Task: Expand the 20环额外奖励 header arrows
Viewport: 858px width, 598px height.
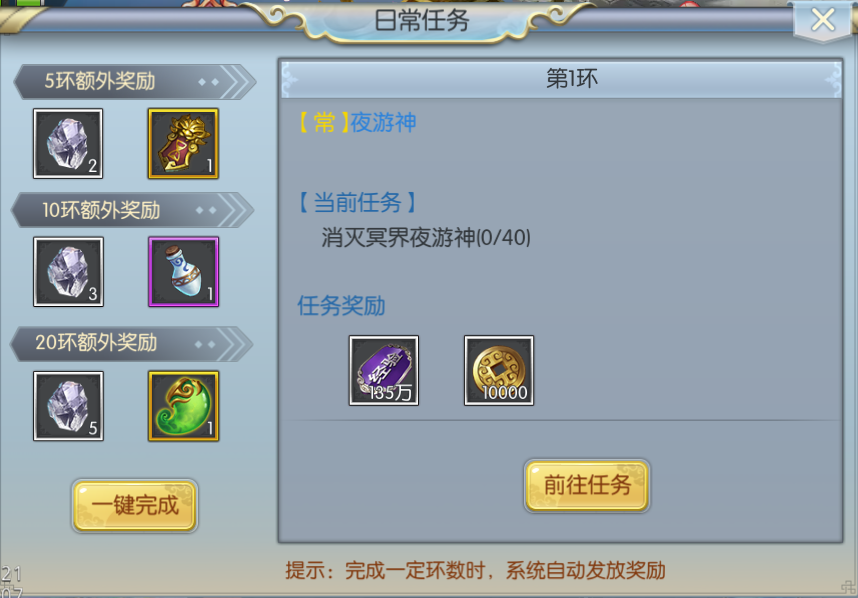Action: tap(234, 344)
